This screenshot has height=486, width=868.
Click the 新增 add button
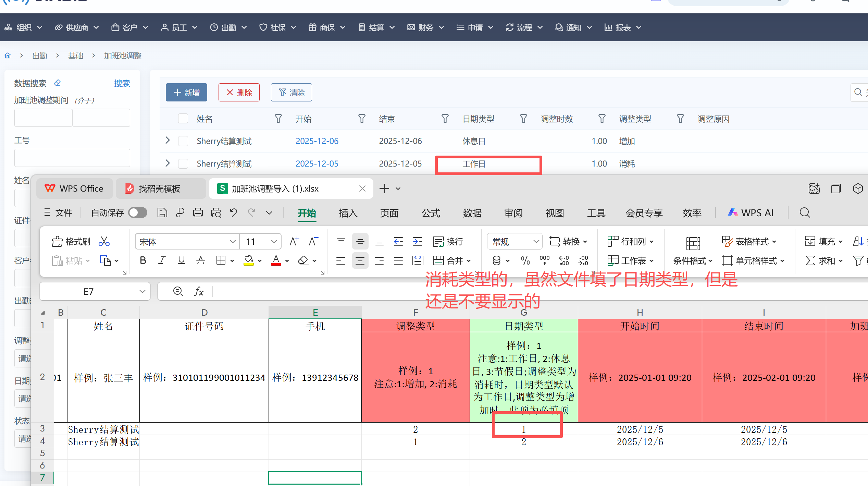[186, 93]
